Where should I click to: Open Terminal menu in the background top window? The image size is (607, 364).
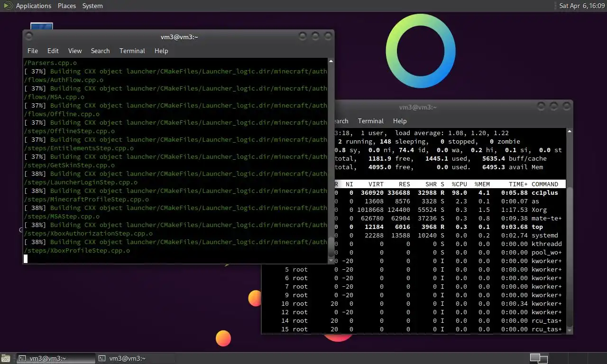pos(370,121)
